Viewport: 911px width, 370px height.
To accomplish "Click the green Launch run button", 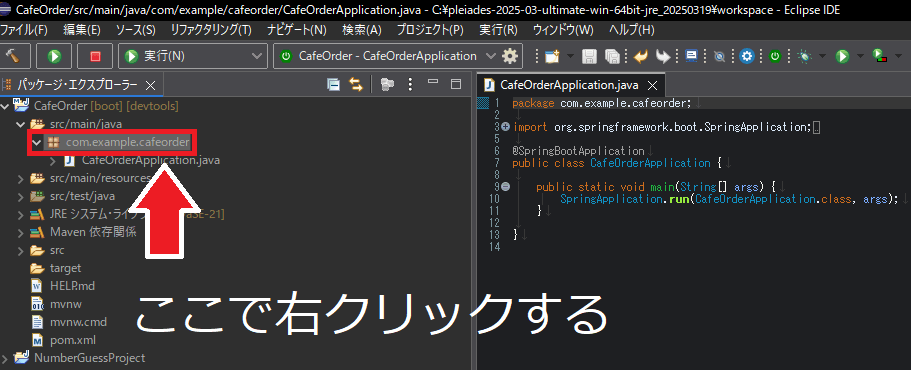I will pyautogui.click(x=55, y=56).
